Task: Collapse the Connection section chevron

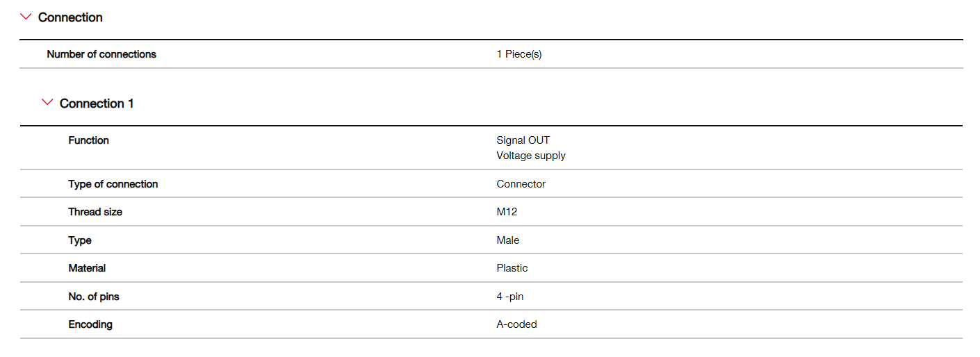Action: tap(26, 17)
